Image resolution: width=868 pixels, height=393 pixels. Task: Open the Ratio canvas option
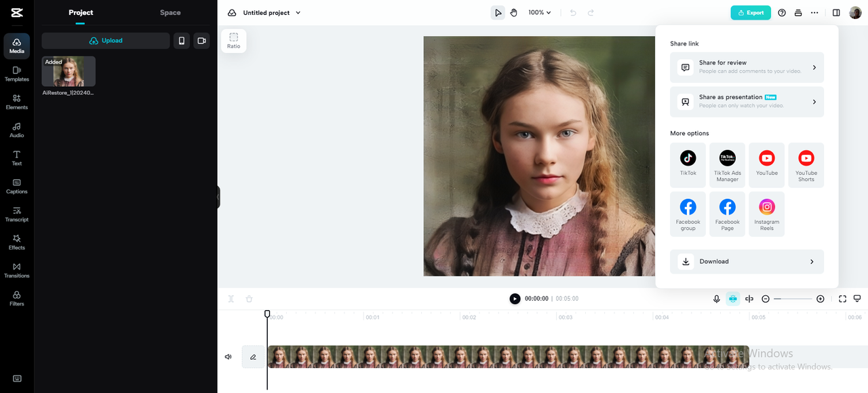[x=234, y=41]
